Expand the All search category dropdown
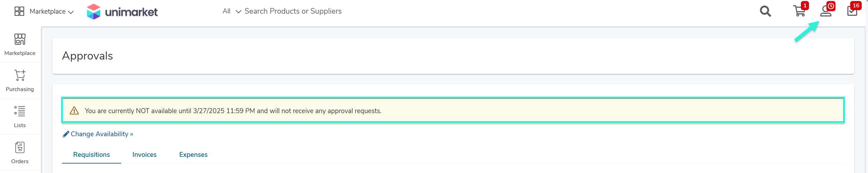This screenshot has width=868, height=173. [x=232, y=11]
